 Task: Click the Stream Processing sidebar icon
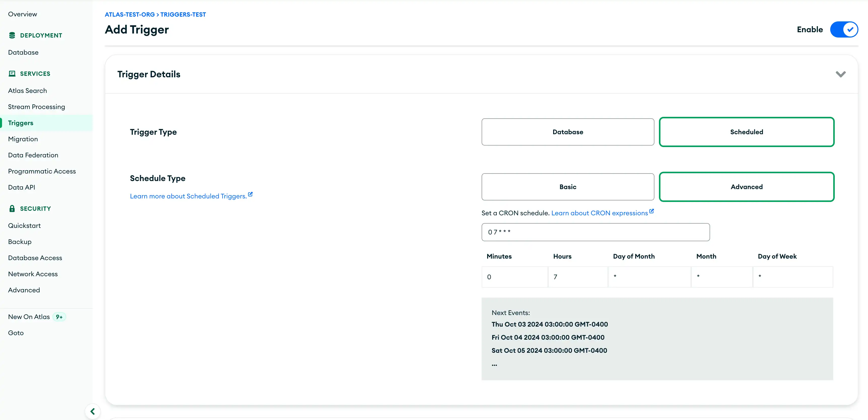coord(37,106)
